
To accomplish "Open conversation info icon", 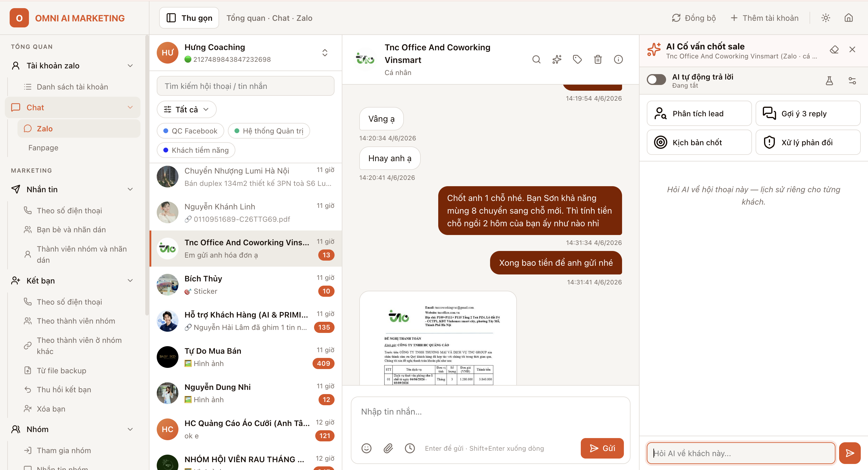I will coord(618,60).
